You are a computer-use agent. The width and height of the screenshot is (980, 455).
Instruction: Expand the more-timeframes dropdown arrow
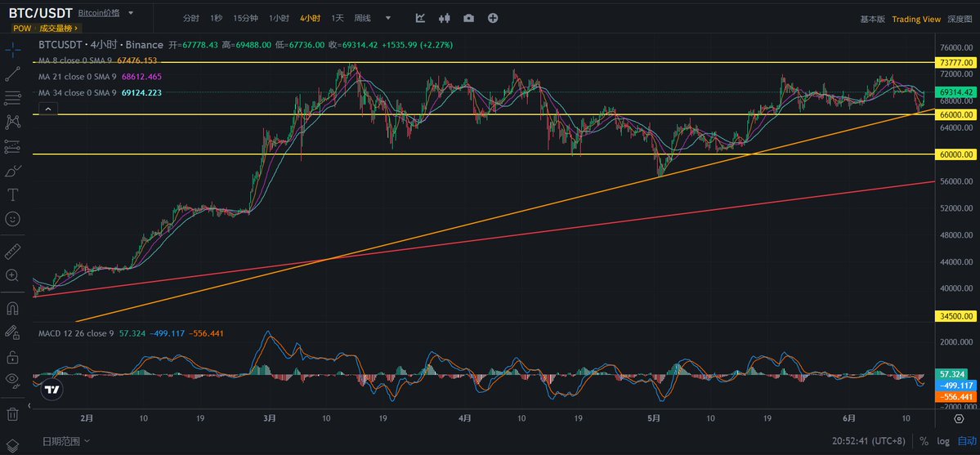coord(387,18)
